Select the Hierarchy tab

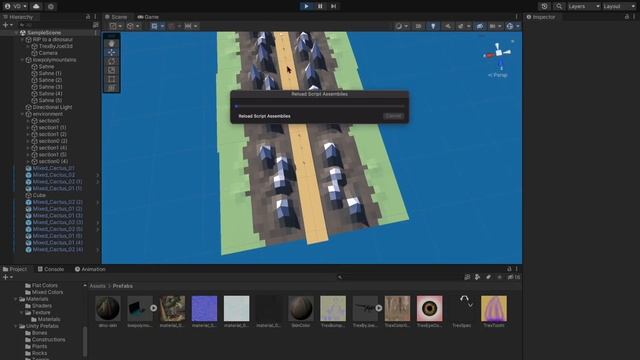[x=18, y=17]
